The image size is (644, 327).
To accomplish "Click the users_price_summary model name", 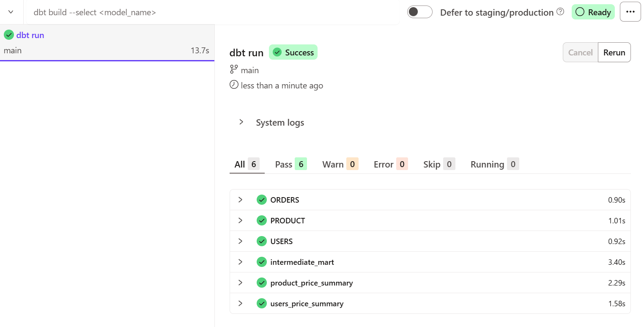I will click(307, 303).
